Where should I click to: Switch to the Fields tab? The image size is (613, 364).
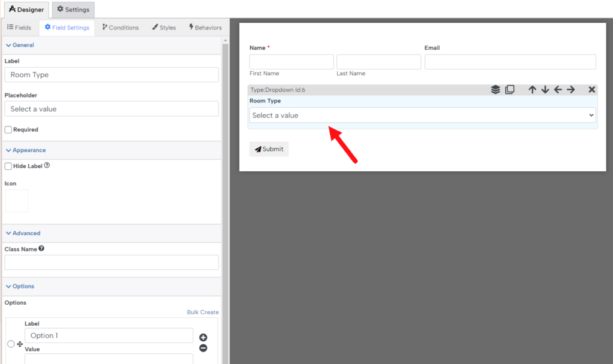pyautogui.click(x=19, y=28)
